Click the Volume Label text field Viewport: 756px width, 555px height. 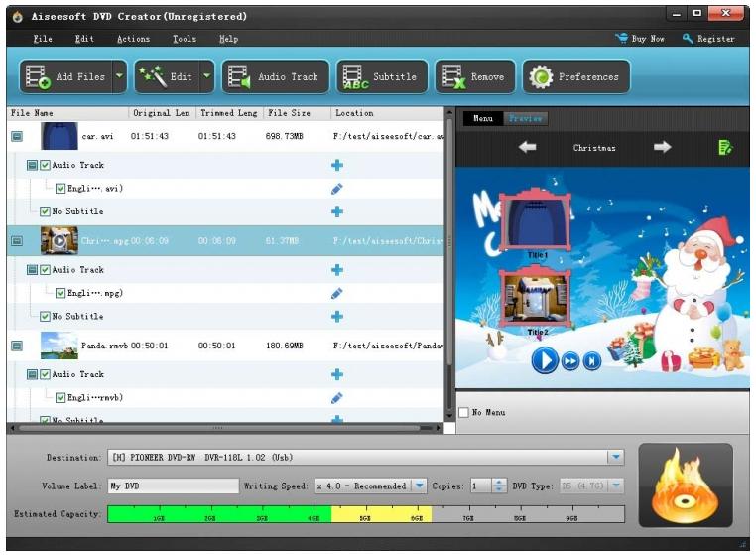[173, 486]
